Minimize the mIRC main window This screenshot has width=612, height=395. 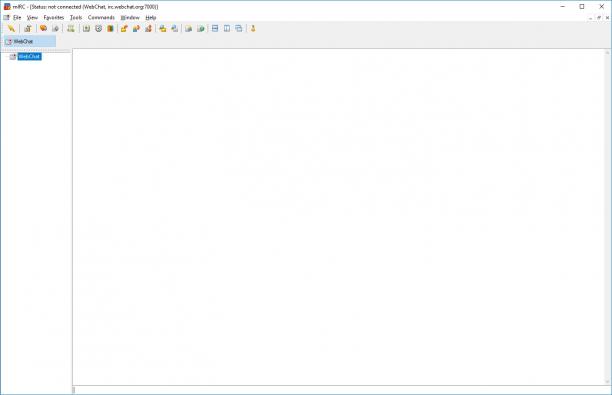coord(563,7)
